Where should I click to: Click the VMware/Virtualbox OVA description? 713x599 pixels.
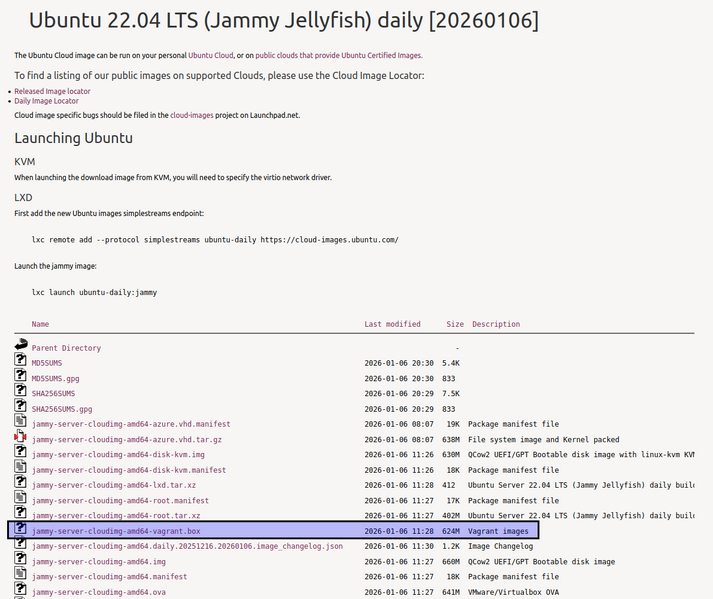[513, 592]
